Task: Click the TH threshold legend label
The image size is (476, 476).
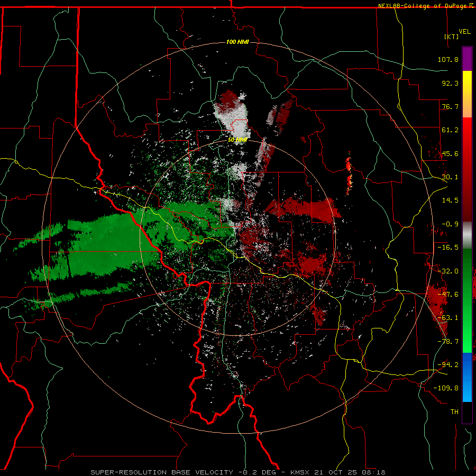Action: click(x=454, y=412)
